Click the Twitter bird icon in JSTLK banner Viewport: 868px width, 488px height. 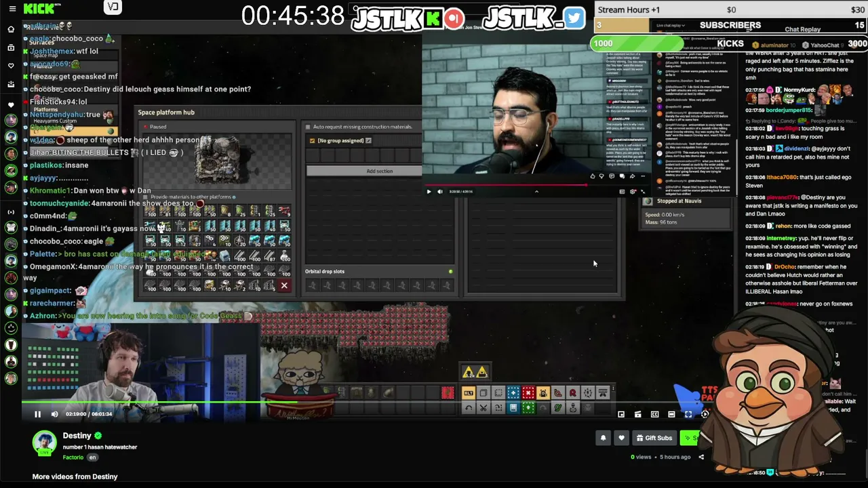(574, 18)
